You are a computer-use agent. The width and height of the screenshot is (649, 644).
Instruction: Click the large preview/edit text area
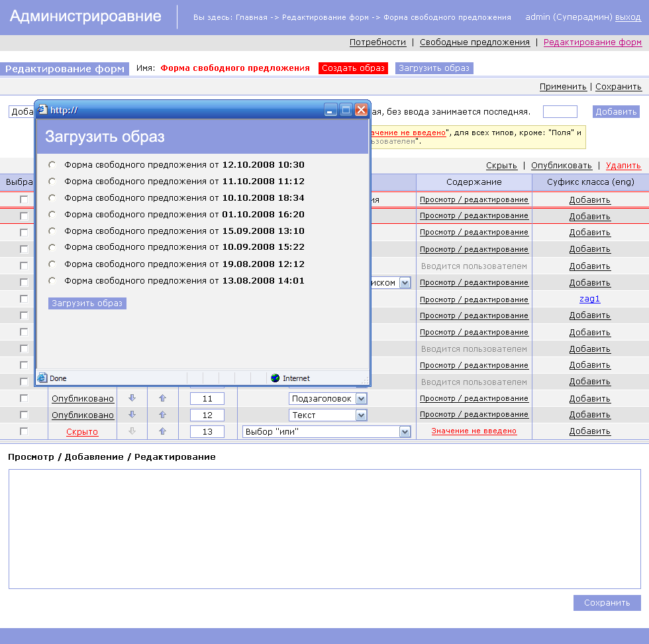(324, 529)
